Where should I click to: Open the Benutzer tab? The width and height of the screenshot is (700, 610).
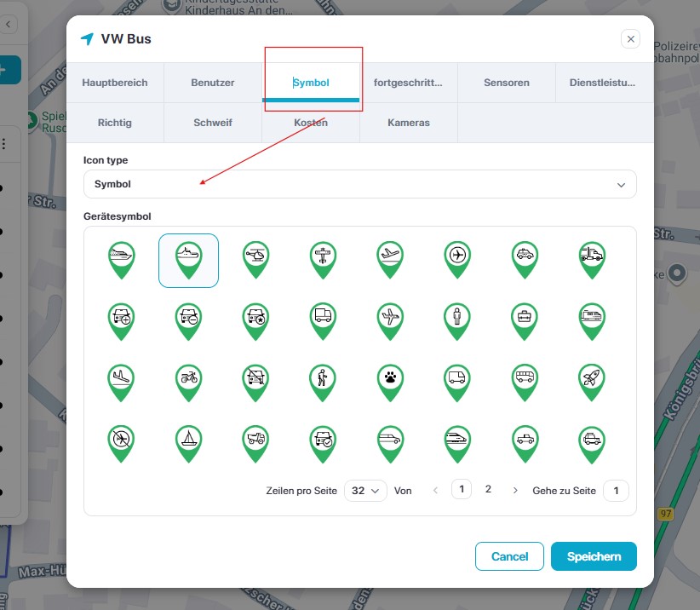click(213, 83)
